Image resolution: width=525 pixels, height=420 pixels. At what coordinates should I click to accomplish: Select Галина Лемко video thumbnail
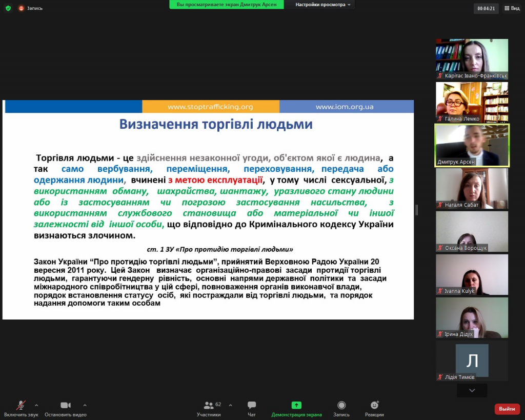click(472, 102)
